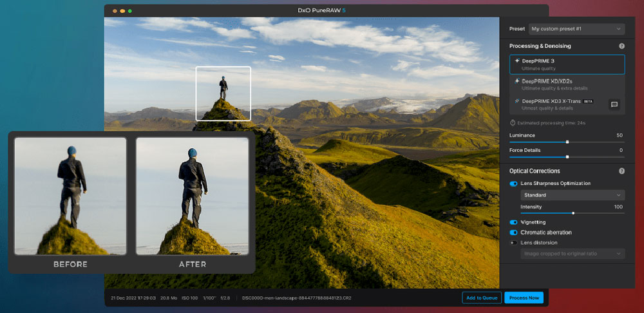Click the feedback chat icon for XD3 X-Trans
Screen dimensions: 644x313
point(614,104)
